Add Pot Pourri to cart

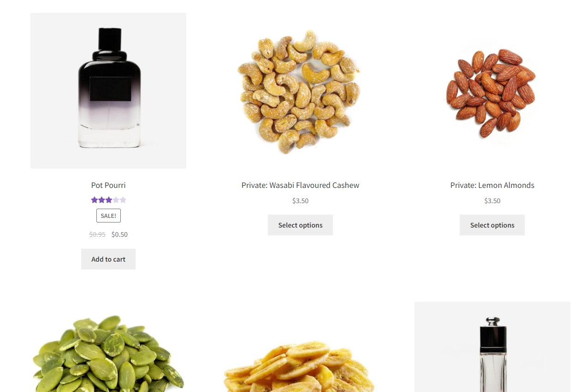pyautogui.click(x=108, y=259)
